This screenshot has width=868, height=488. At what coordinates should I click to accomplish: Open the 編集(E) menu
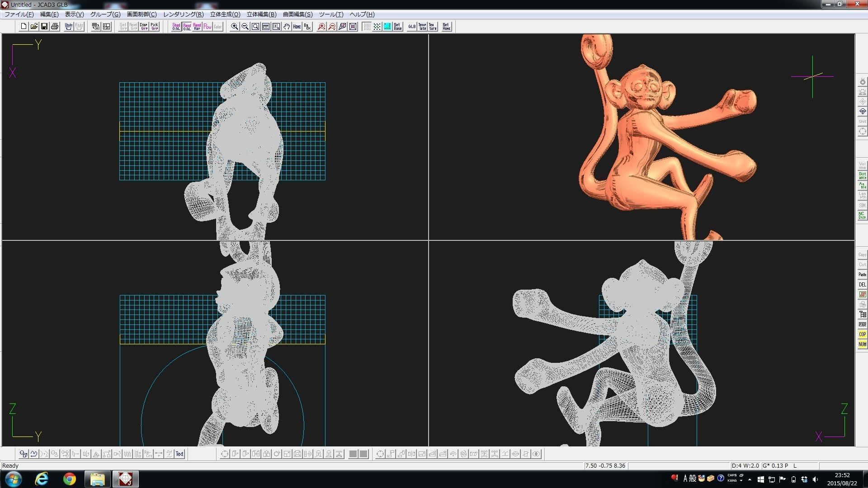pos(49,14)
